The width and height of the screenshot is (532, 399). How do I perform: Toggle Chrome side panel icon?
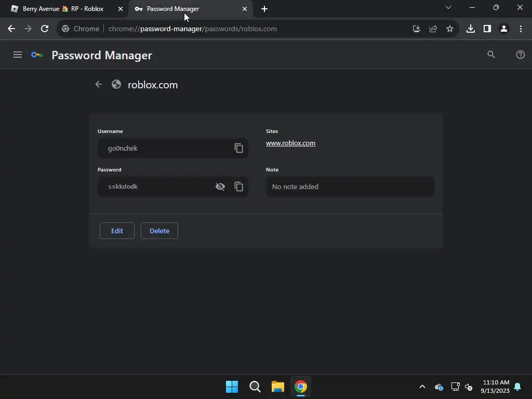click(x=487, y=29)
